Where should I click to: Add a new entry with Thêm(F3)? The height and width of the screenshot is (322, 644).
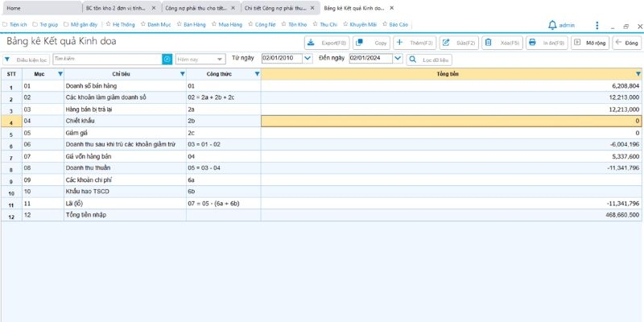click(415, 43)
